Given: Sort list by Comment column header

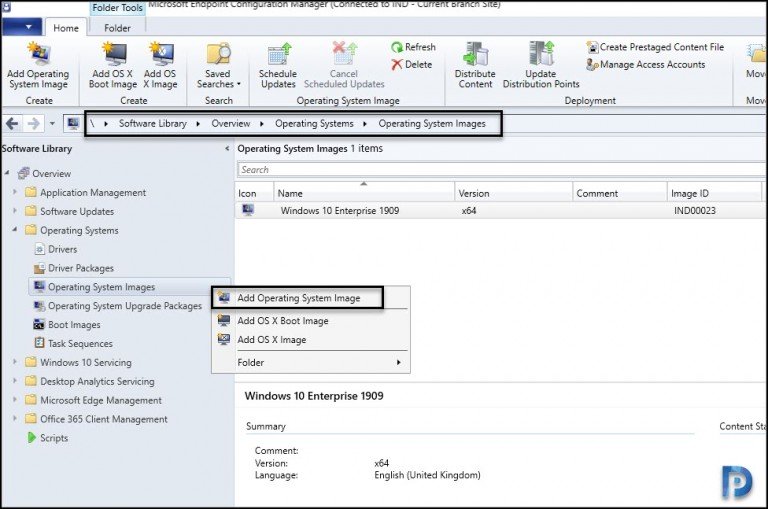Looking at the screenshot, I should click(x=620, y=193).
